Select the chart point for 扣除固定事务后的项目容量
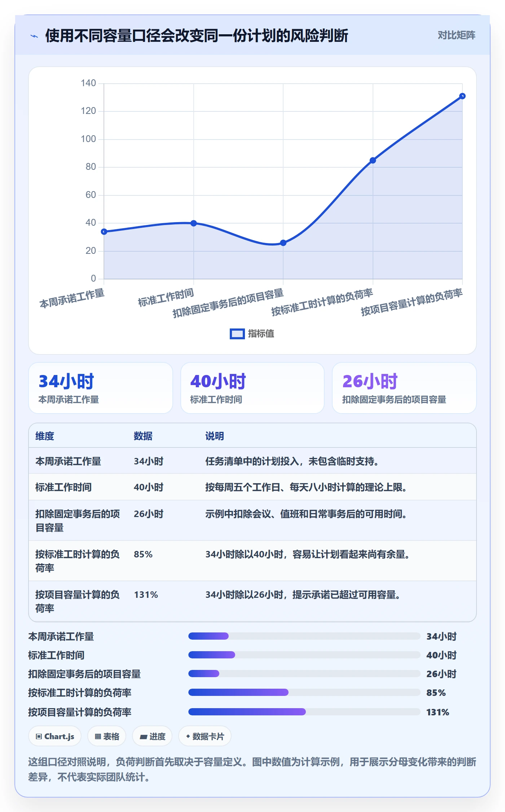Image resolution: width=505 pixels, height=812 pixels. (x=283, y=243)
